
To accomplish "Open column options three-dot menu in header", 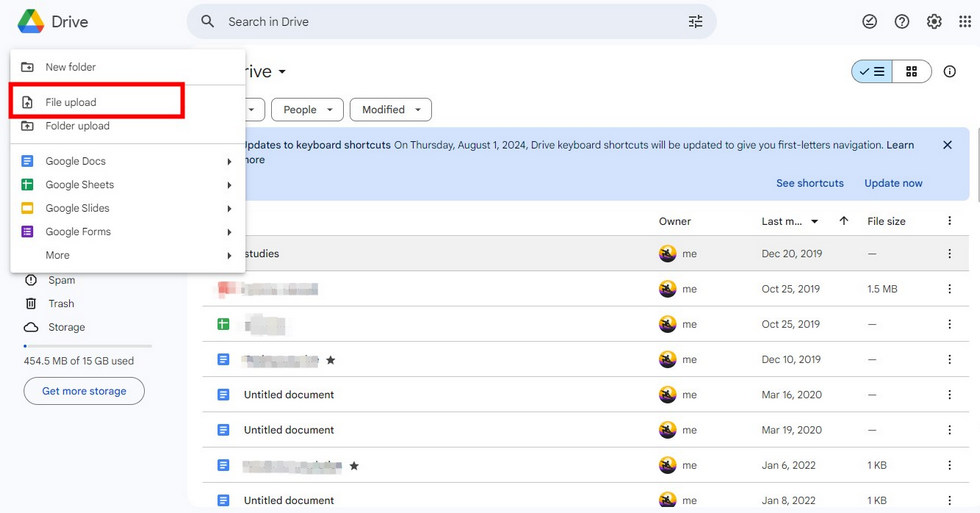I will [x=949, y=221].
